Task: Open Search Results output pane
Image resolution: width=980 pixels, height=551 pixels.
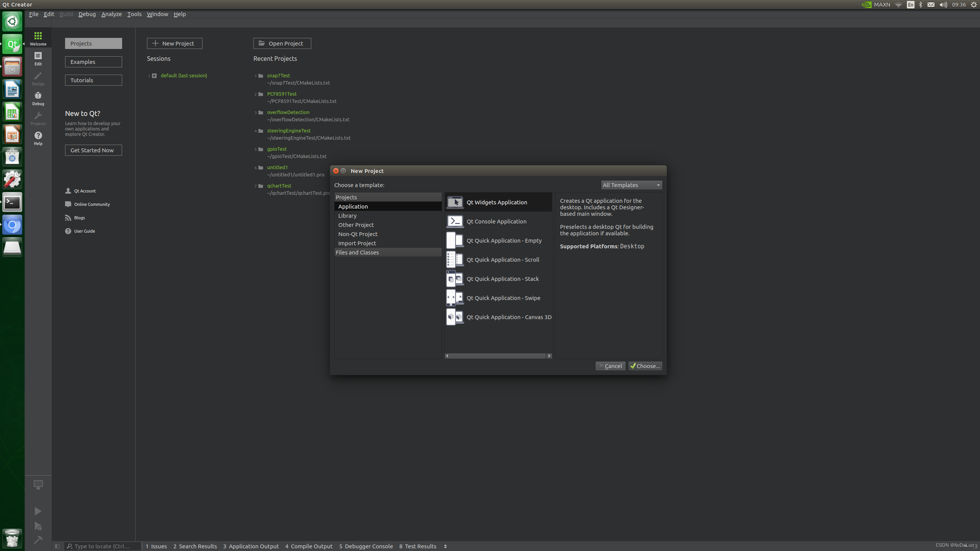Action: [x=195, y=546]
